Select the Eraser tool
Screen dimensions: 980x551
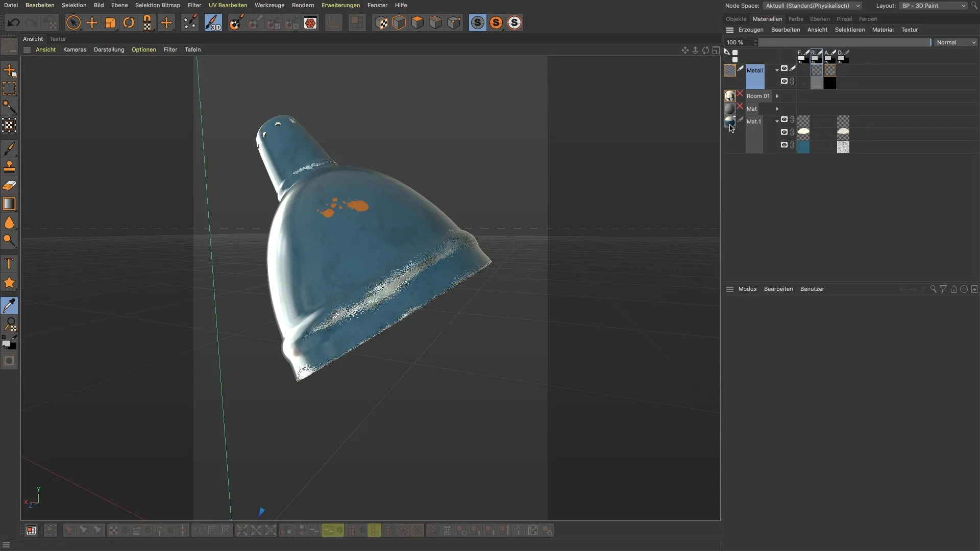click(9, 185)
